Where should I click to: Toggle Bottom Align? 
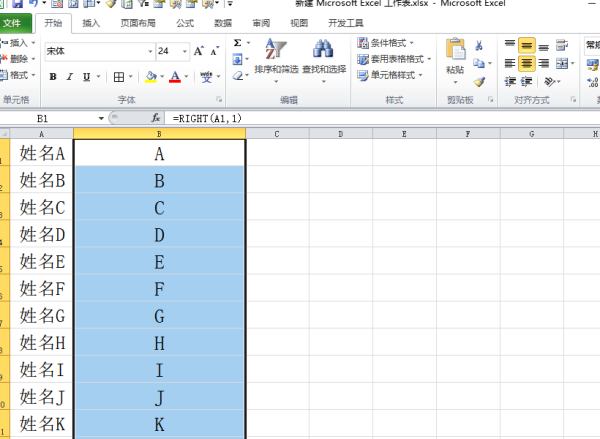click(543, 45)
